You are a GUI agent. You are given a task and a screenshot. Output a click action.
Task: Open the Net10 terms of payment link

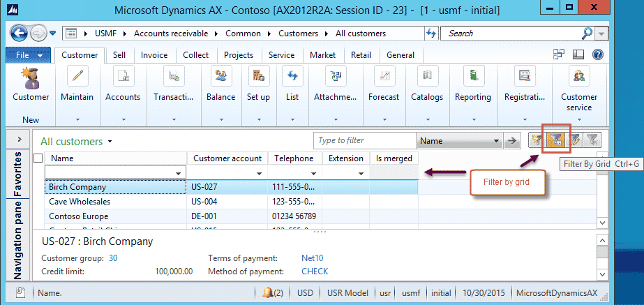pyautogui.click(x=313, y=258)
